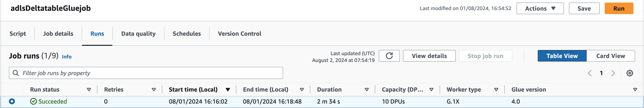Switch to Table View
Screen dimensions: 644x108
click(x=562, y=56)
